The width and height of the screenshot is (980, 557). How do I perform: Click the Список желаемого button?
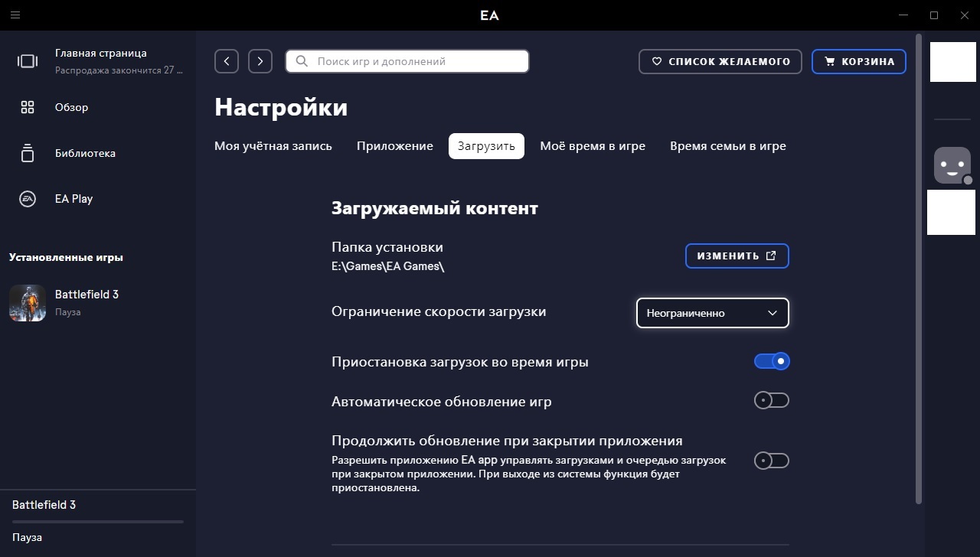(720, 61)
